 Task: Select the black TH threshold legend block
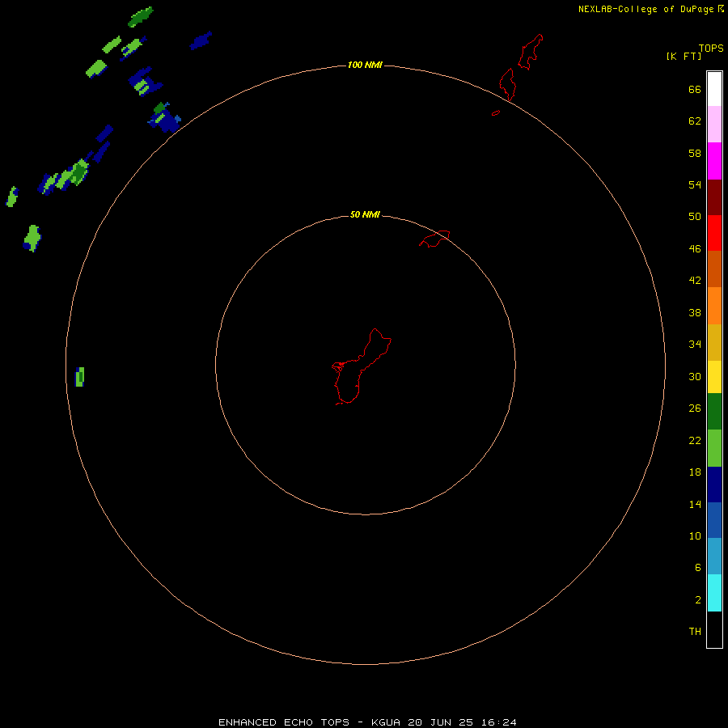[x=714, y=629]
